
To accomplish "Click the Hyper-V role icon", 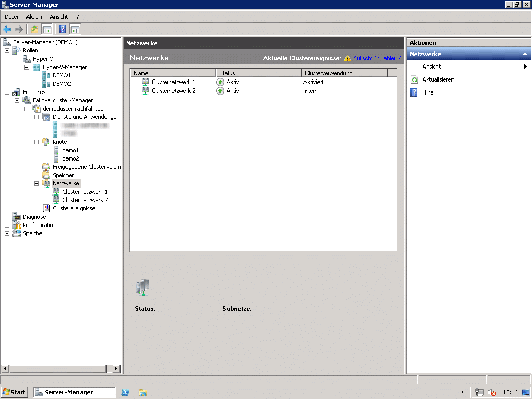I will 26,59.
